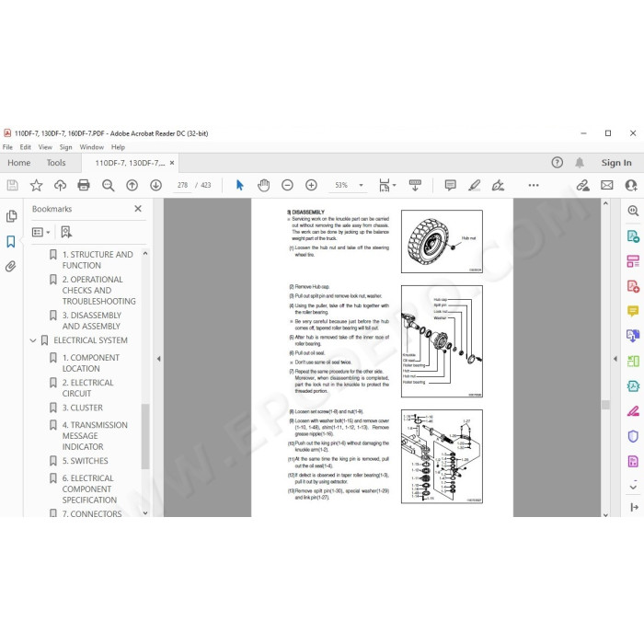Collapse the ELECTRICAL SYSTEM bookmark

click(x=33, y=340)
